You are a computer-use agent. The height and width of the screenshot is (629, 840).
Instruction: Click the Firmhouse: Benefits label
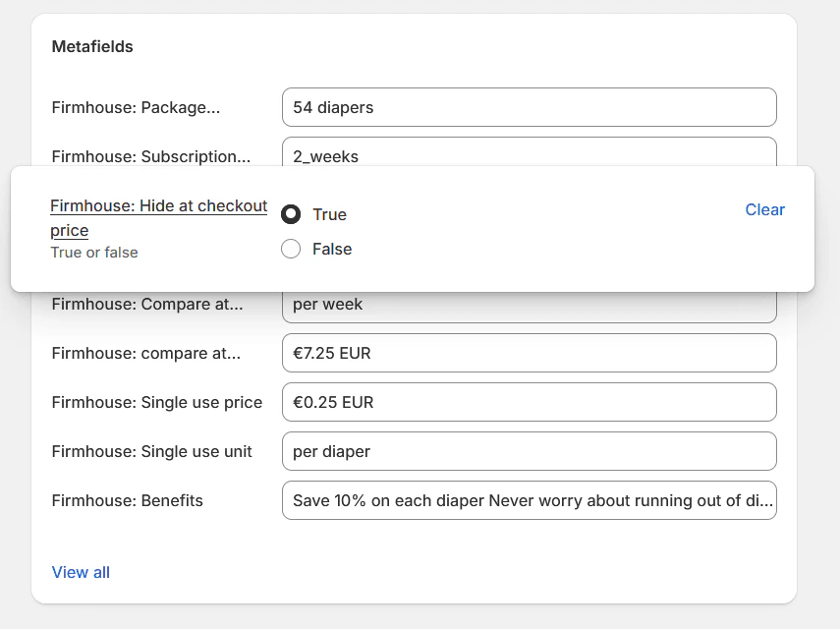click(x=127, y=500)
